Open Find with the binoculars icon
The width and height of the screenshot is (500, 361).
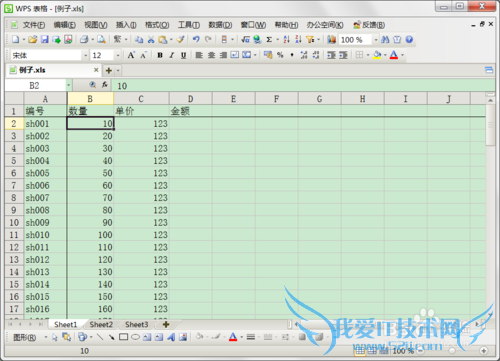point(385,39)
